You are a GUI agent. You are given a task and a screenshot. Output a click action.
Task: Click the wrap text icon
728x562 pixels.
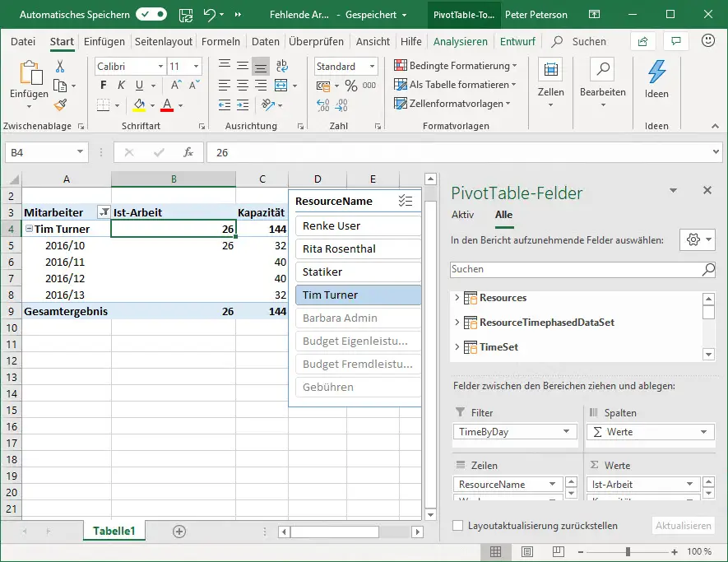(281, 66)
